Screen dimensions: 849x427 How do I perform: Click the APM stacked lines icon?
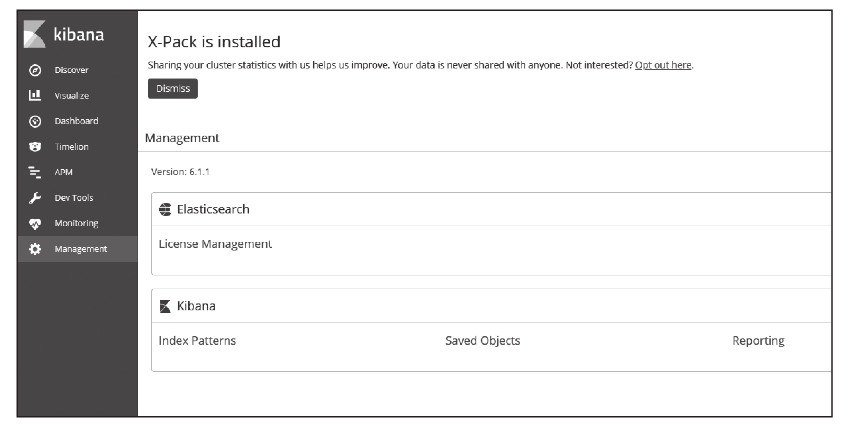click(35, 172)
